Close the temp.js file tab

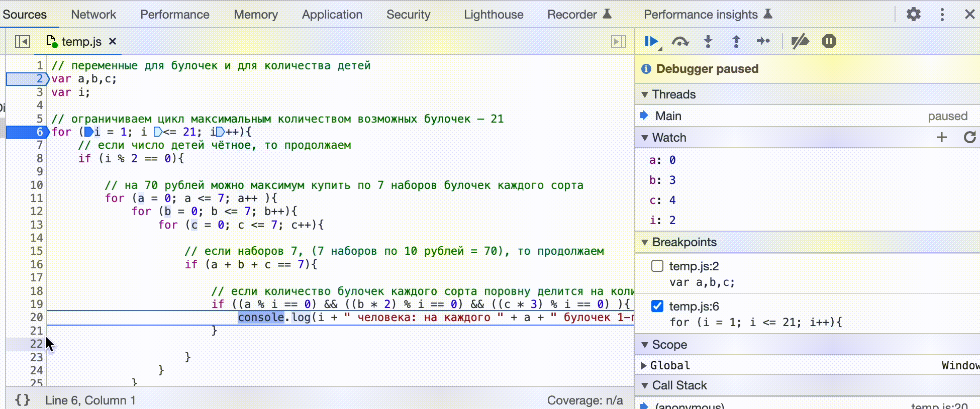pyautogui.click(x=113, y=41)
